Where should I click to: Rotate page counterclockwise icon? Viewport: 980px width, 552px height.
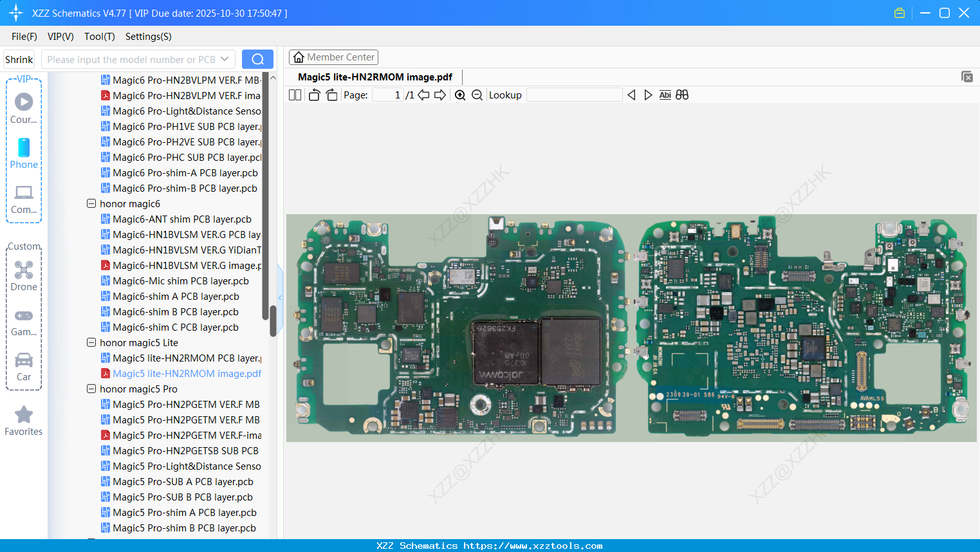[314, 95]
